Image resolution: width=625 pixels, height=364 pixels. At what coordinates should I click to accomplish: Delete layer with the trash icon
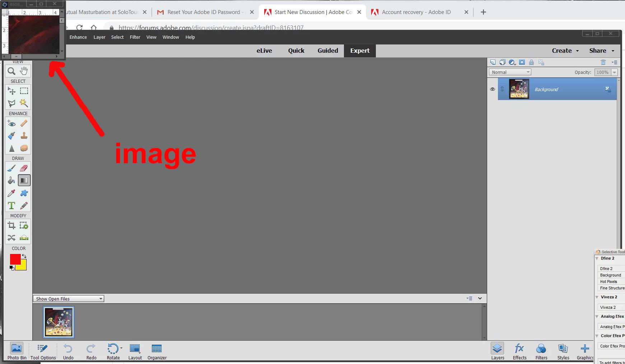(603, 62)
